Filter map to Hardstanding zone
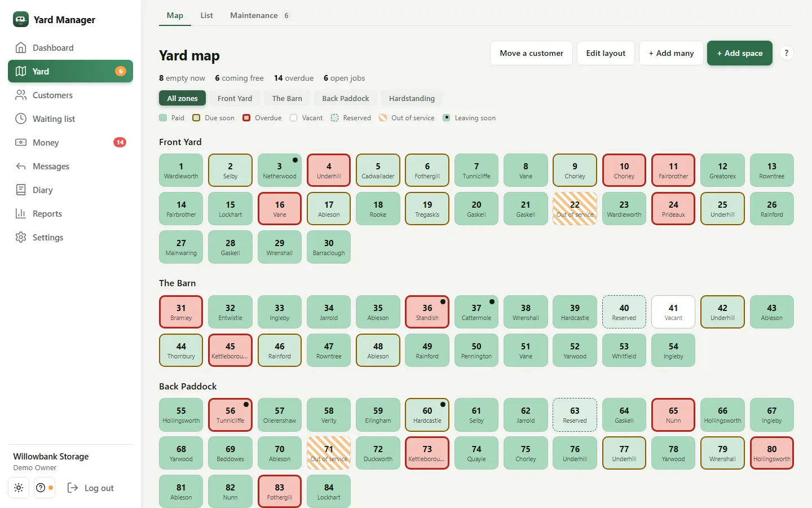Image resolution: width=812 pixels, height=508 pixels. pos(412,98)
